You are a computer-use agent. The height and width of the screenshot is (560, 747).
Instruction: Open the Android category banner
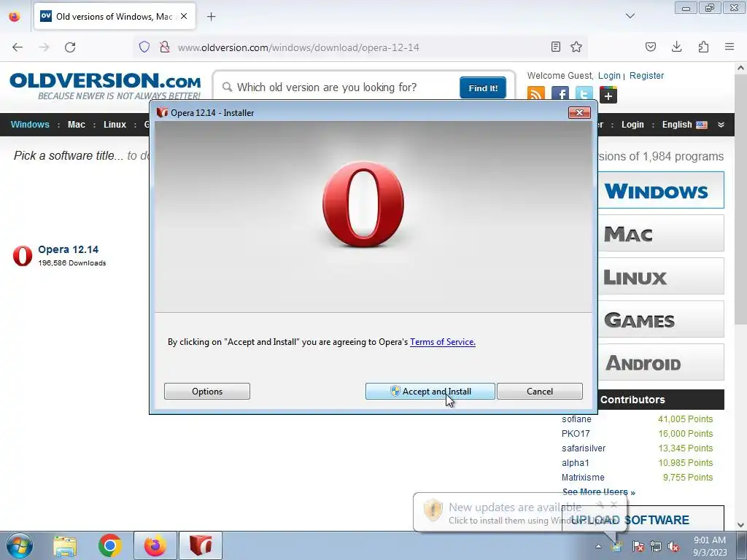[x=661, y=362]
